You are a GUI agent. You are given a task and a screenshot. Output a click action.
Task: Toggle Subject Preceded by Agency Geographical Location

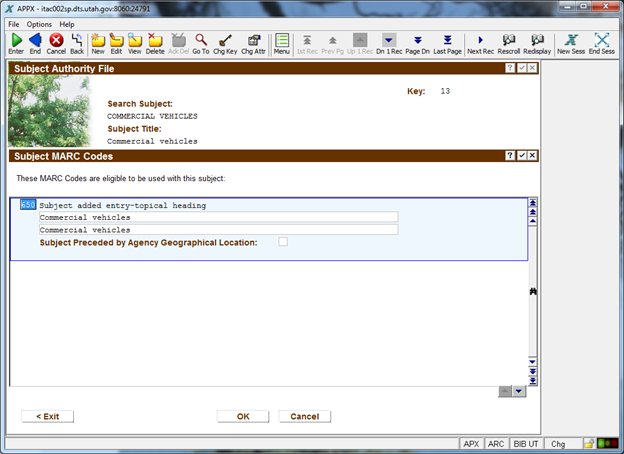284,242
